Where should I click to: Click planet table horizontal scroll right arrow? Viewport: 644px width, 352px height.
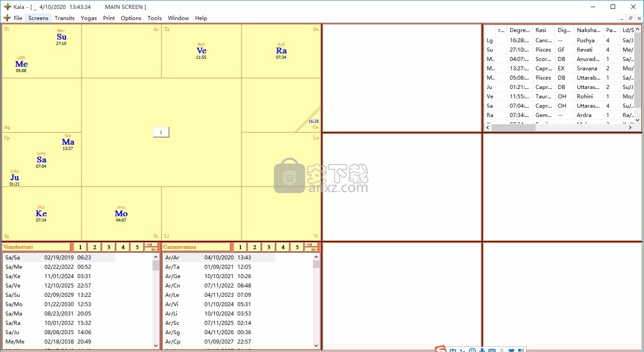630,127
